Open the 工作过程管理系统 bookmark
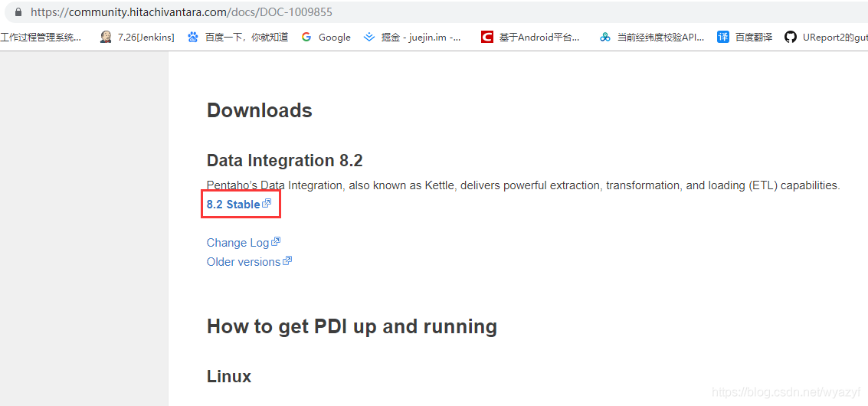Viewport: 868px width, 406px height. point(41,37)
